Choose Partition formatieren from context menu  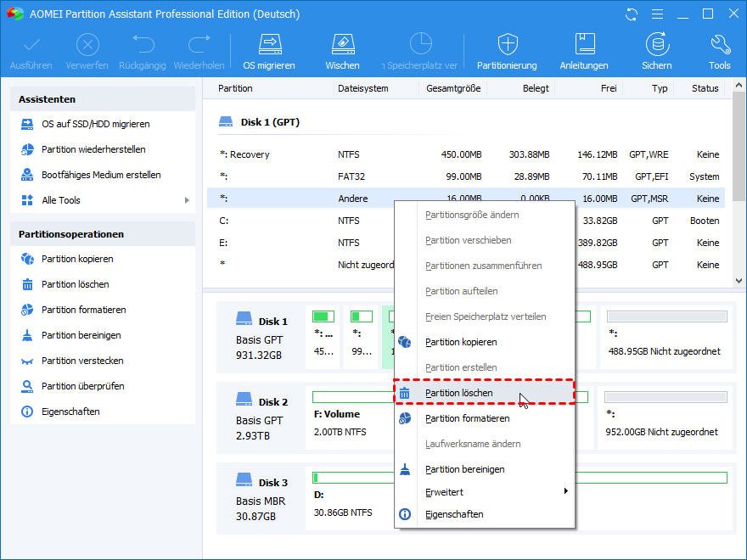coord(484,418)
